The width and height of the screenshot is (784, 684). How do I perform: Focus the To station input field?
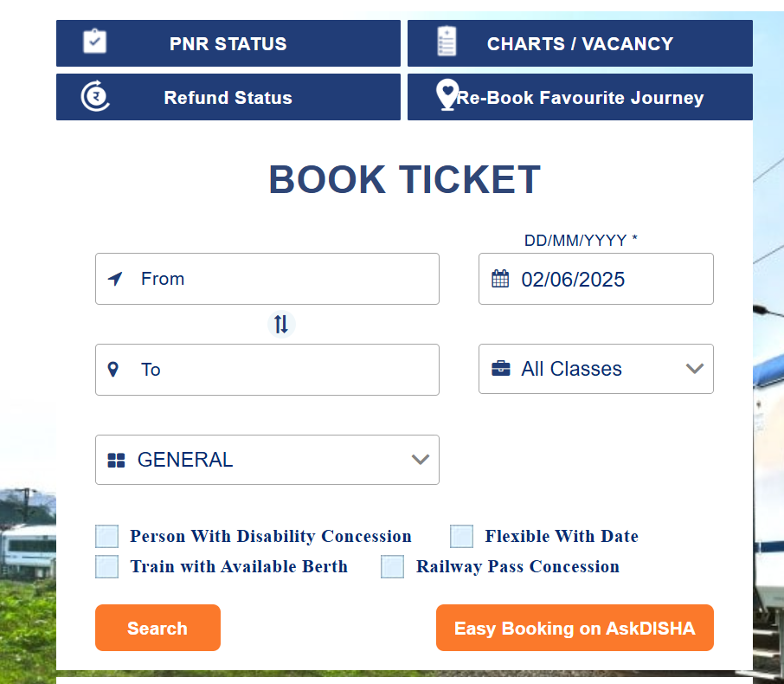(x=267, y=370)
